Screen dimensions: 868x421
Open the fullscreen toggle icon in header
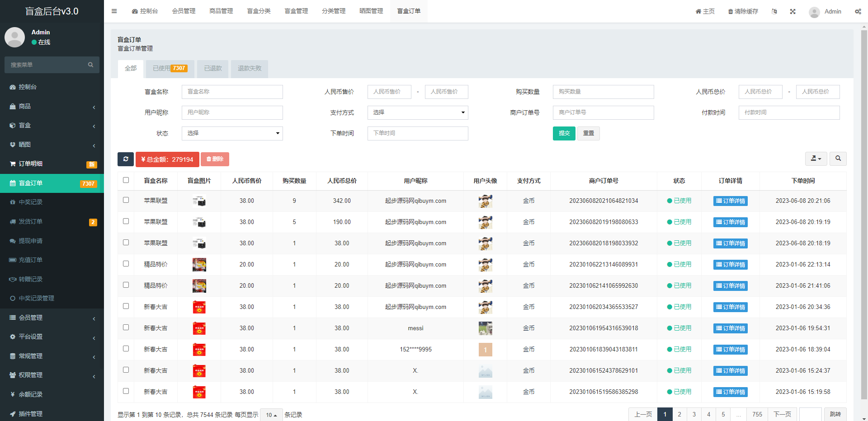(x=793, y=11)
